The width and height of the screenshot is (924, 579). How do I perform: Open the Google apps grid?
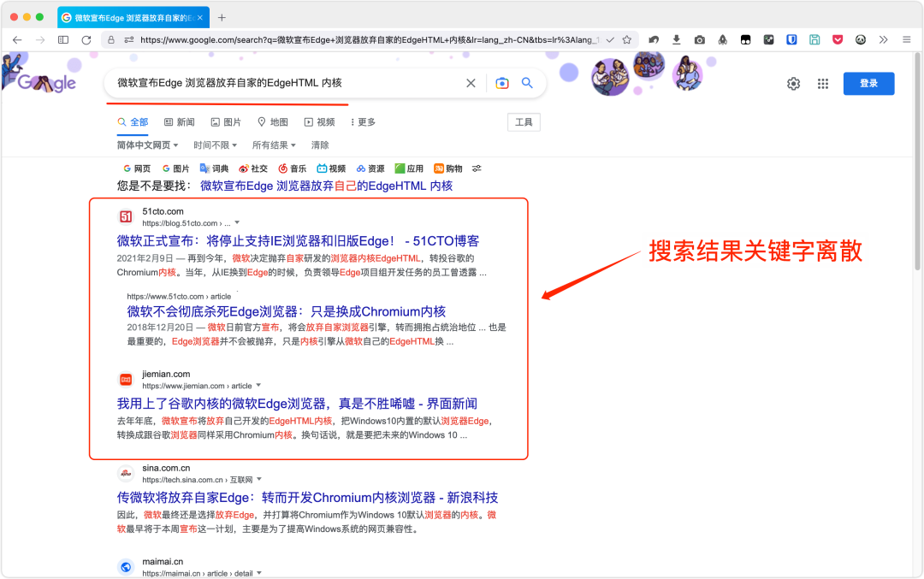click(x=823, y=84)
